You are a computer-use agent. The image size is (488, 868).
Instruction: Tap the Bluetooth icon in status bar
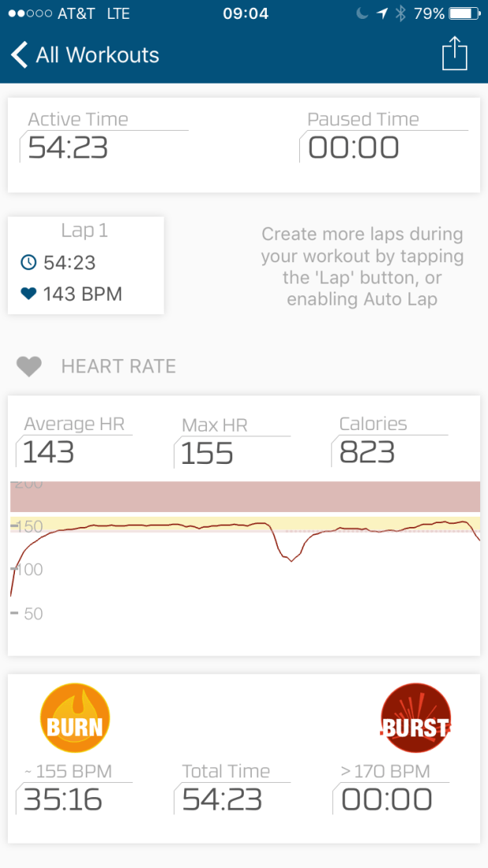coord(400,13)
